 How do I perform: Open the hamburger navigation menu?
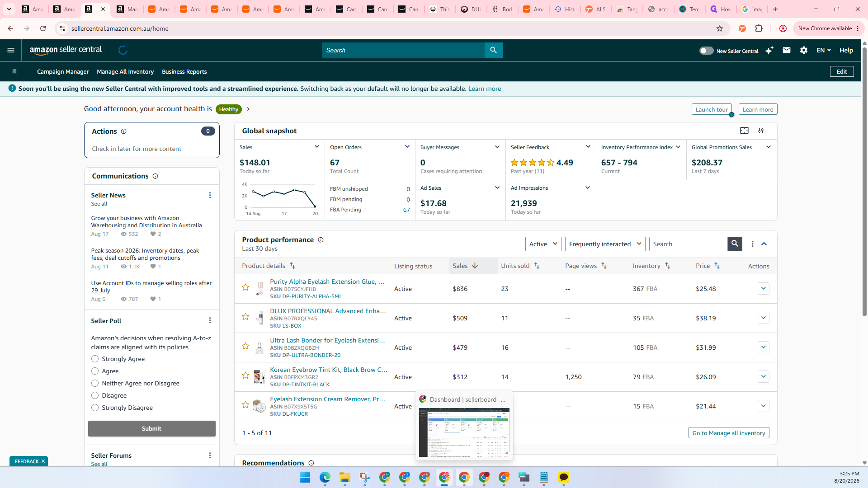[x=11, y=50]
